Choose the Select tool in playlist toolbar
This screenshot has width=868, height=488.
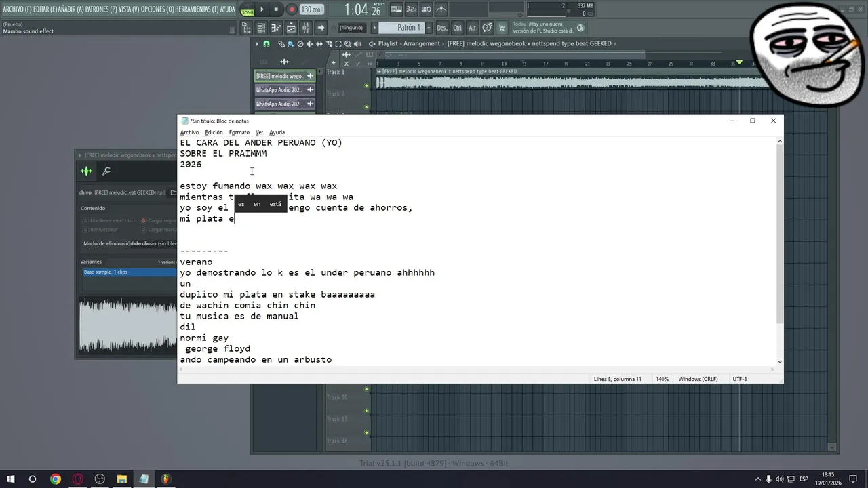pos(338,44)
